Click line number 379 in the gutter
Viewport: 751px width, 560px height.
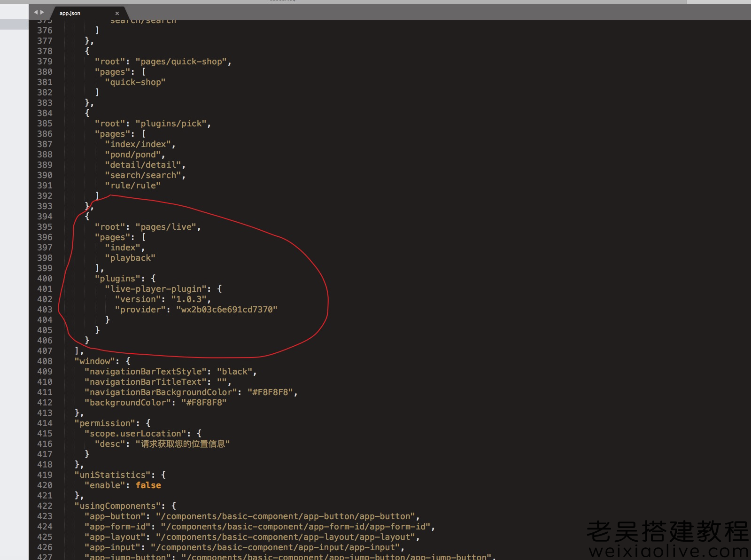click(x=45, y=62)
